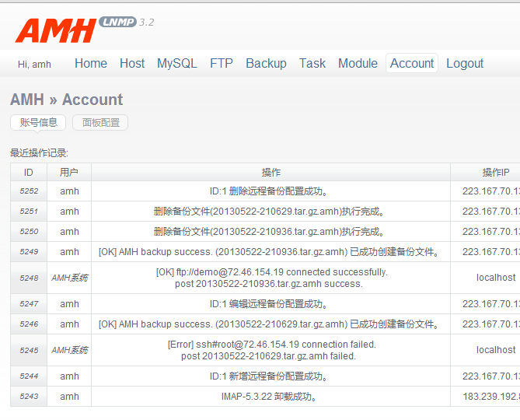Viewport: 520px width, 420px height.
Task: Open the Module page
Action: click(358, 64)
